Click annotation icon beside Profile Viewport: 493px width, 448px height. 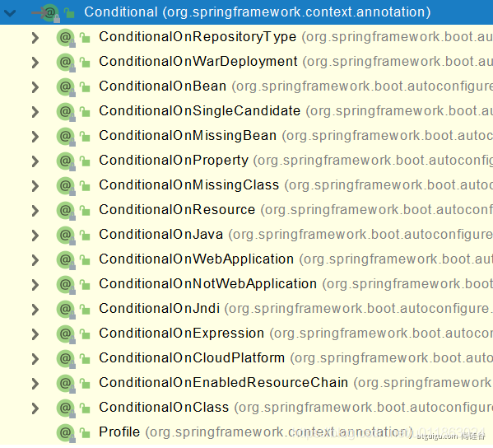click(66, 433)
